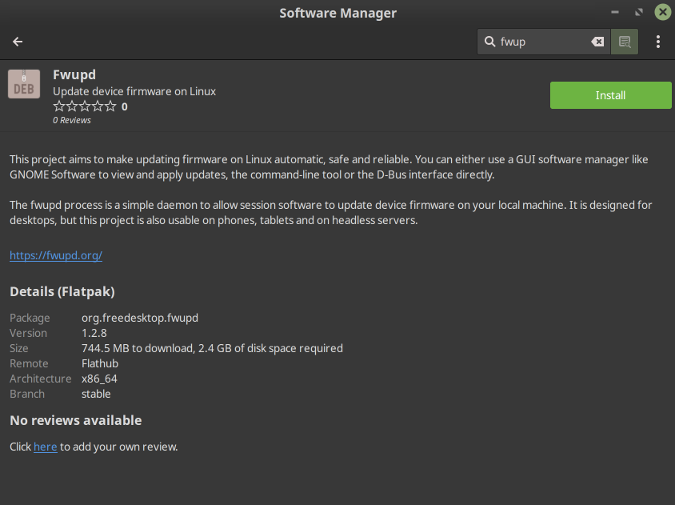Click the branch value 'stable'
This screenshot has height=505, width=675.
[x=96, y=394]
